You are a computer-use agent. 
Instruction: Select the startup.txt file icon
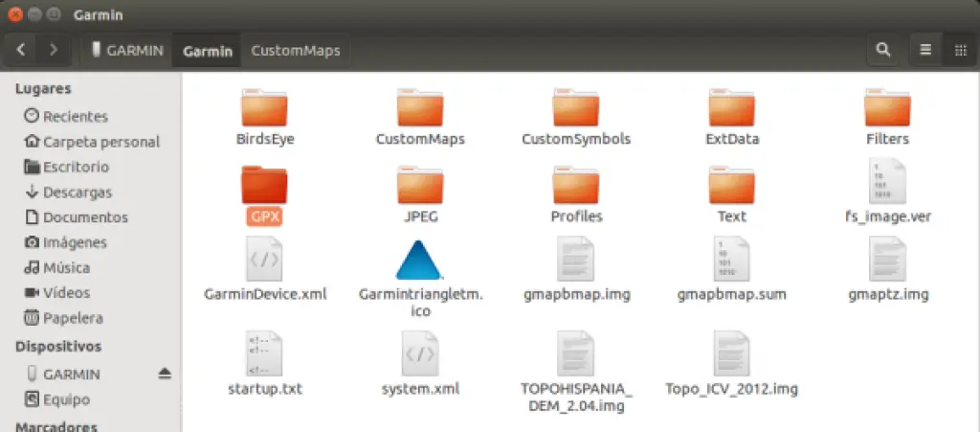coord(264,353)
